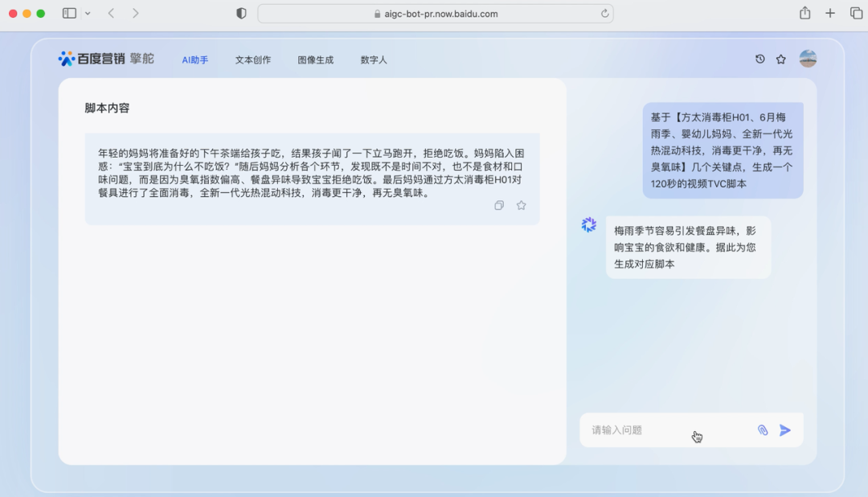The width and height of the screenshot is (868, 497).
Task: Switch to the AI助手 tab
Action: tap(194, 60)
